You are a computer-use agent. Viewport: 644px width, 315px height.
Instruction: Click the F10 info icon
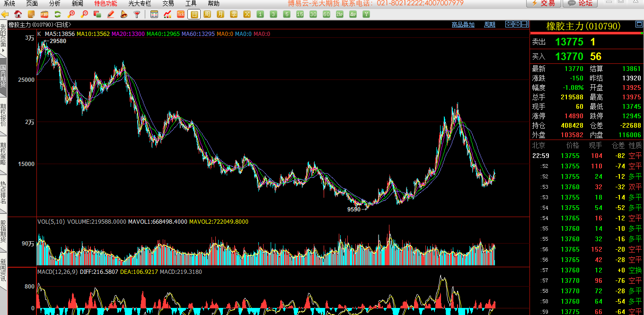tap(44, 14)
